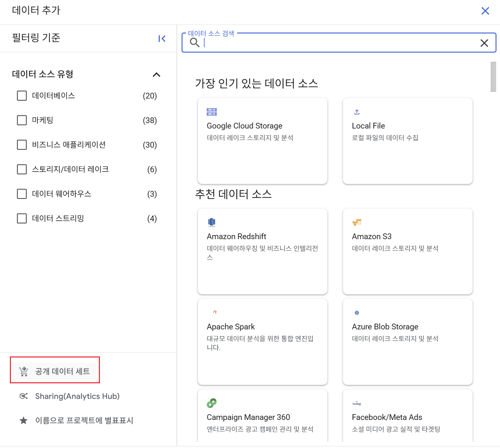Check the 마케팅 checkbox
500x448 pixels.
coord(22,120)
